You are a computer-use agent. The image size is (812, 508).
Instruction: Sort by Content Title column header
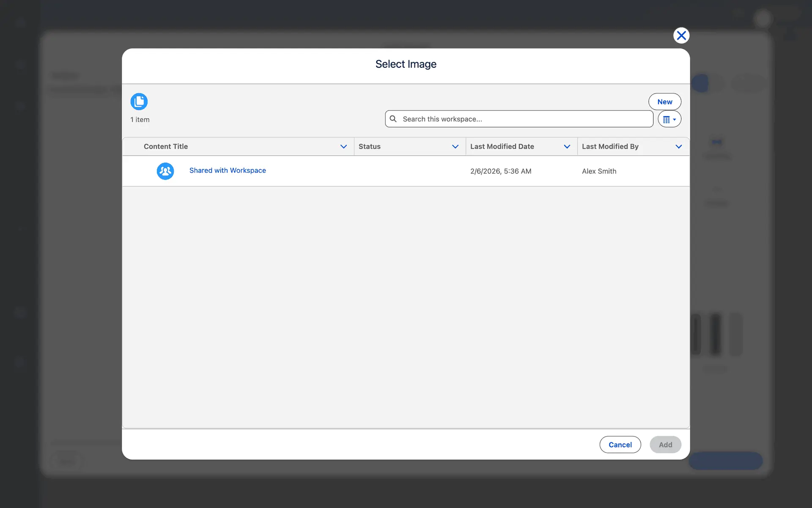pos(166,146)
